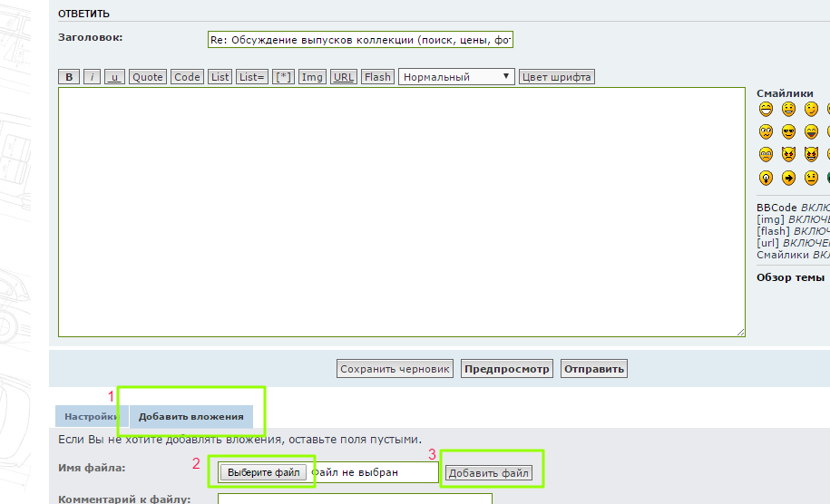Insert the lightbulb idea smiley
The width and height of the screenshot is (830, 504).
pyautogui.click(x=766, y=178)
